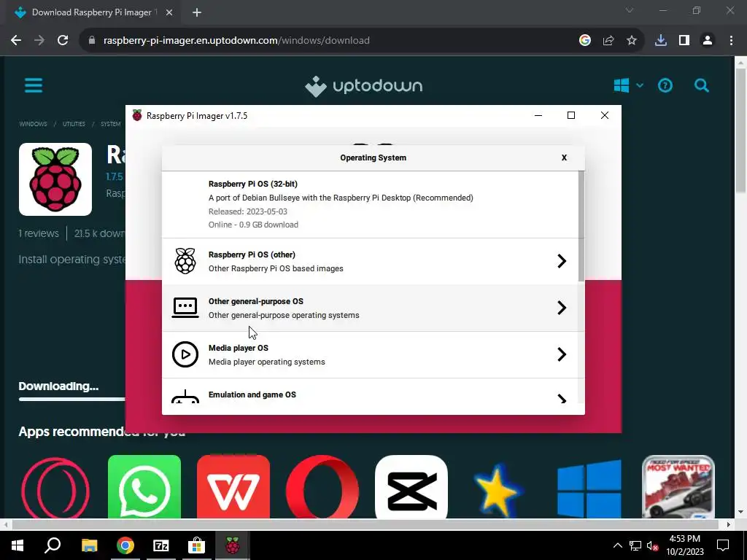747x560 pixels.
Task: Open tab search dropdown arrow
Action: pos(630,10)
